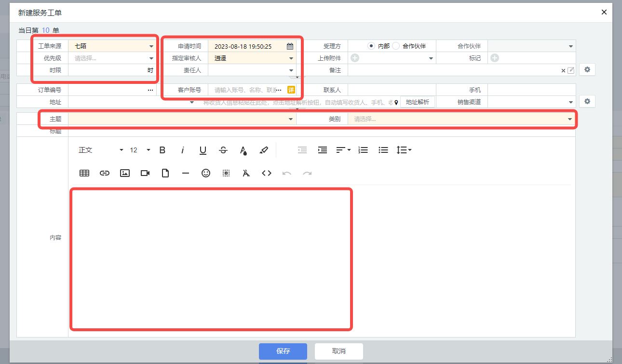Click into the 联系人 input field
This screenshot has width=622, height=364.
(391, 90)
